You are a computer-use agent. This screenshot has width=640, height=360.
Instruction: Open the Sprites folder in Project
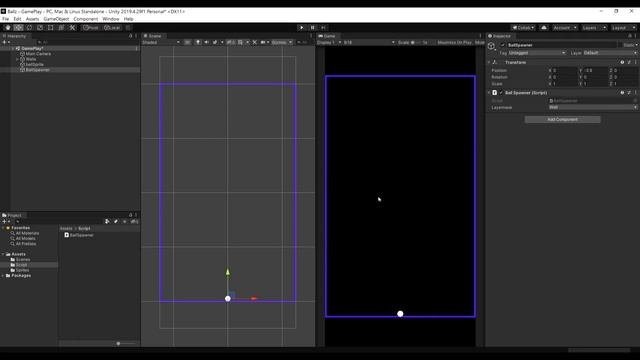(x=22, y=270)
